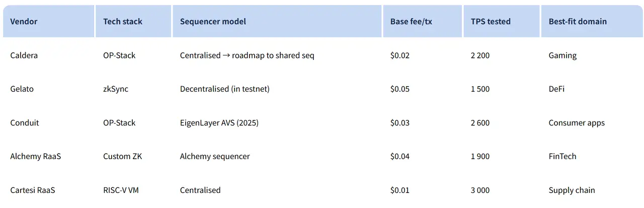The height and width of the screenshot is (208, 644).
Task: Click the Supply chain domain cell
Action: [x=572, y=190]
